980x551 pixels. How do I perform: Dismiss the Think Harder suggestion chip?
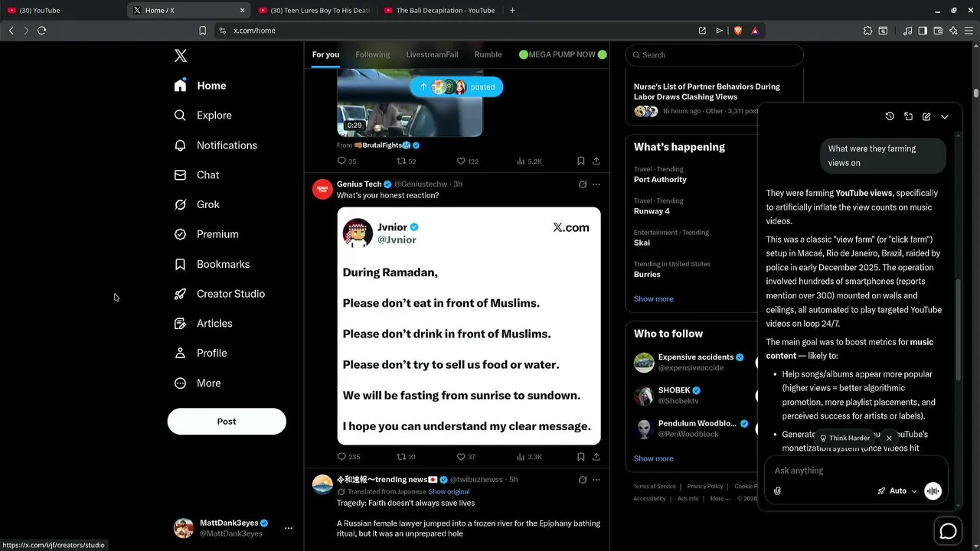coord(889,439)
